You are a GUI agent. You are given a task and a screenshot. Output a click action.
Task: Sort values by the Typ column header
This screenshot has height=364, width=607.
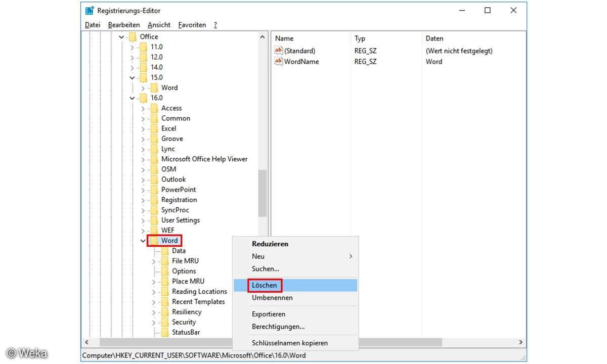coord(386,38)
